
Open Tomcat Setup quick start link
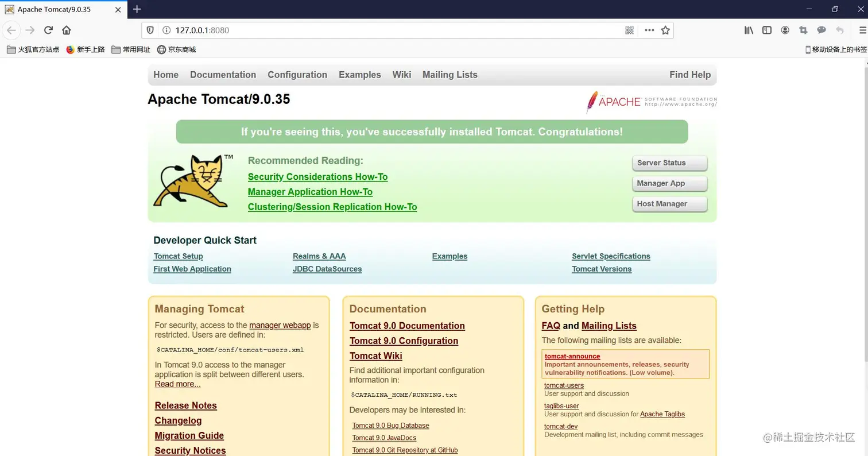pos(178,256)
